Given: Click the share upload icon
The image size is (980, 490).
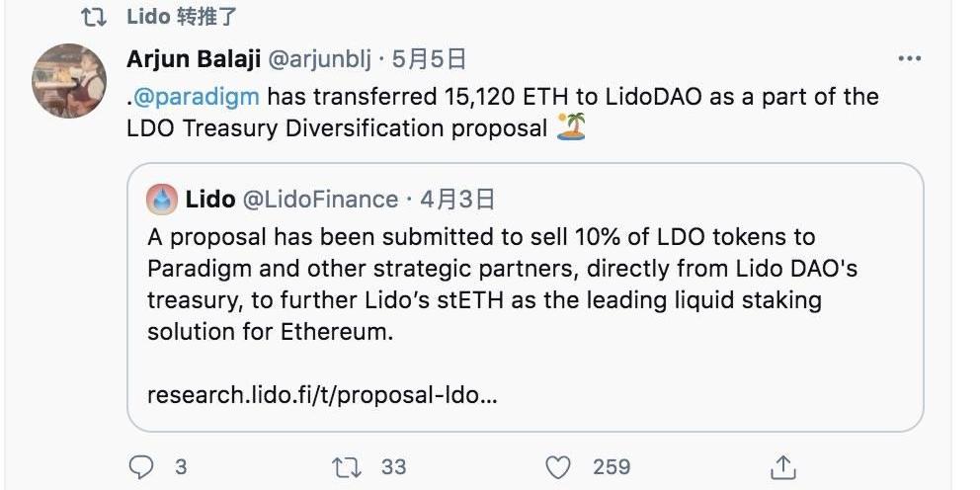Looking at the screenshot, I should click(x=782, y=466).
